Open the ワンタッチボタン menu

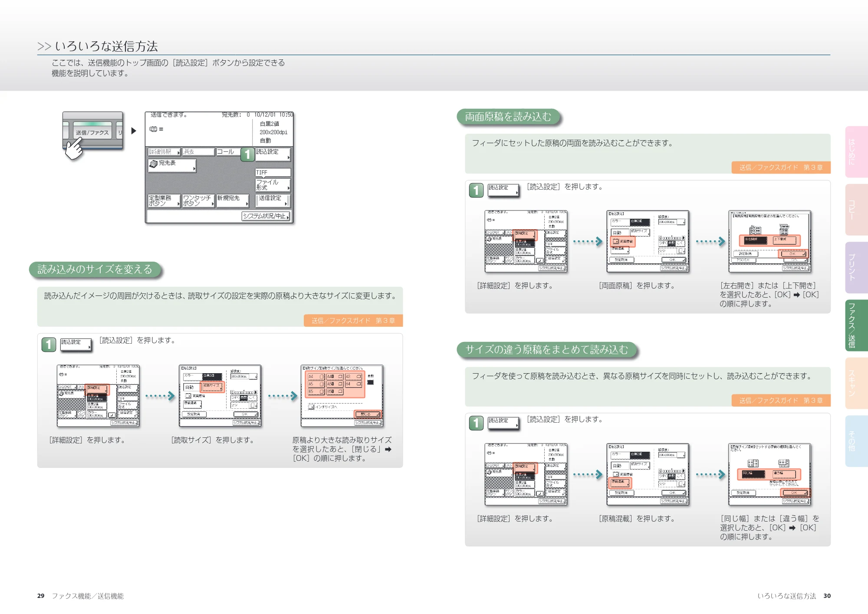(x=199, y=201)
